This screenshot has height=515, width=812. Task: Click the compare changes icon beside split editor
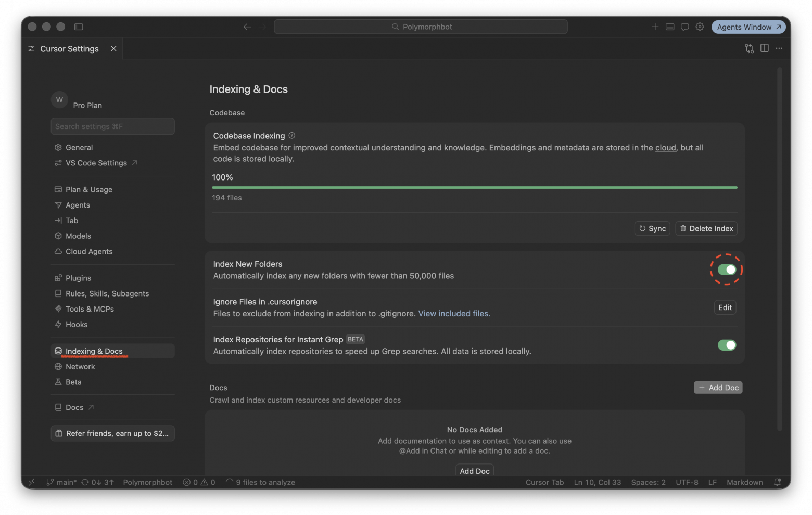tap(749, 48)
